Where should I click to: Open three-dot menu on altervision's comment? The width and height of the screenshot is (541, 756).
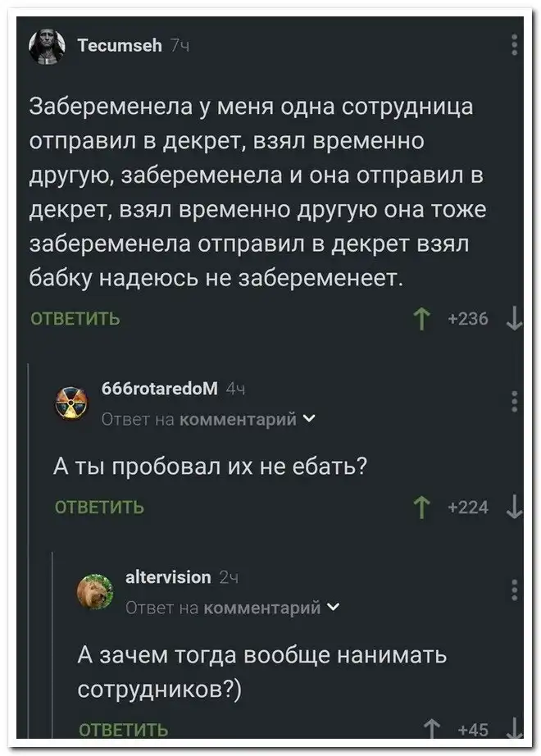point(513,590)
